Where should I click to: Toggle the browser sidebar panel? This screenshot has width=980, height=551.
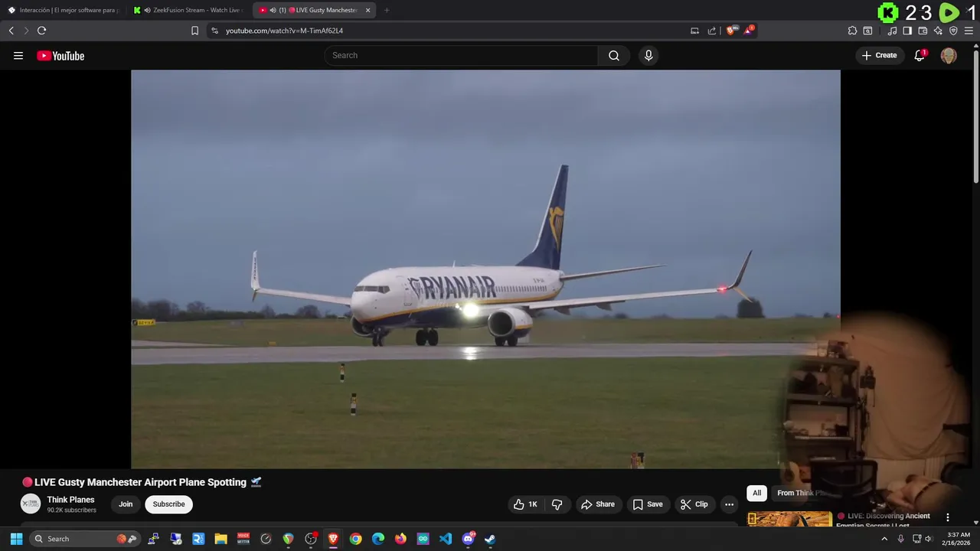907,31
